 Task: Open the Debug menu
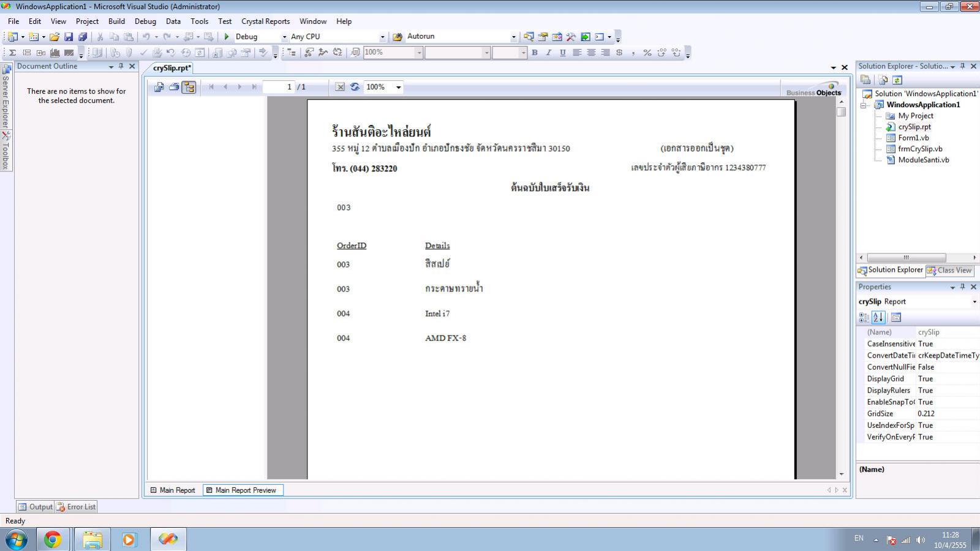(x=145, y=21)
